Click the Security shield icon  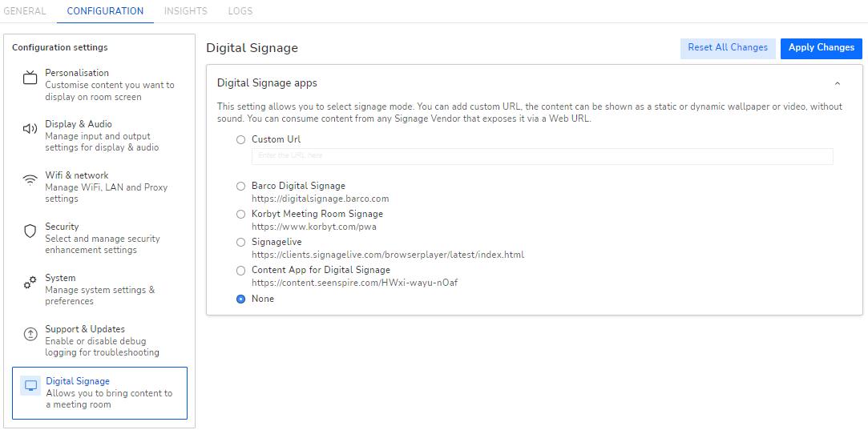(x=30, y=231)
